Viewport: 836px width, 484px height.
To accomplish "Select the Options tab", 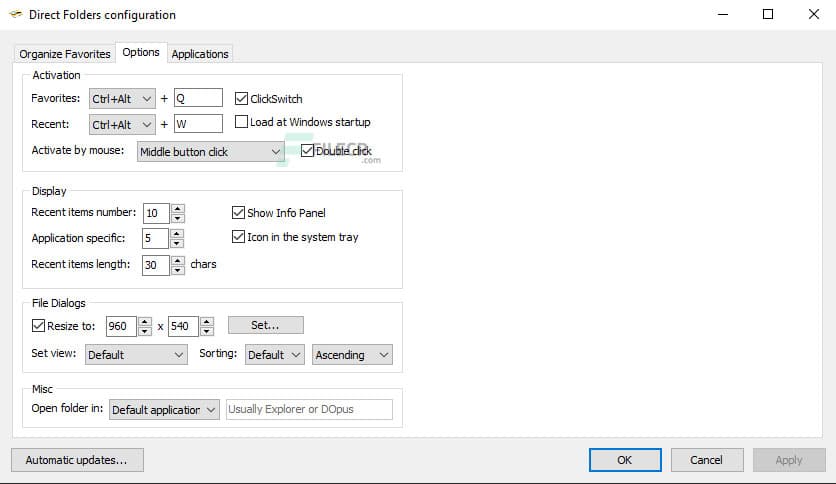I will (141, 52).
